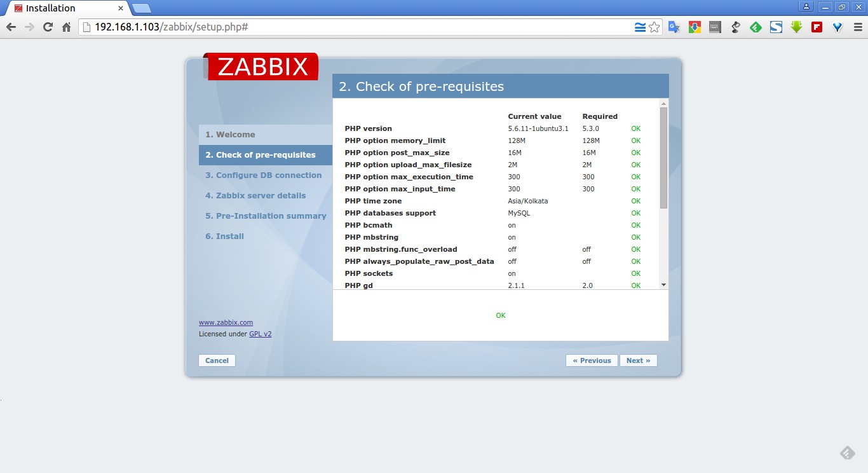Click "PHP sockets" label

pos(369,273)
